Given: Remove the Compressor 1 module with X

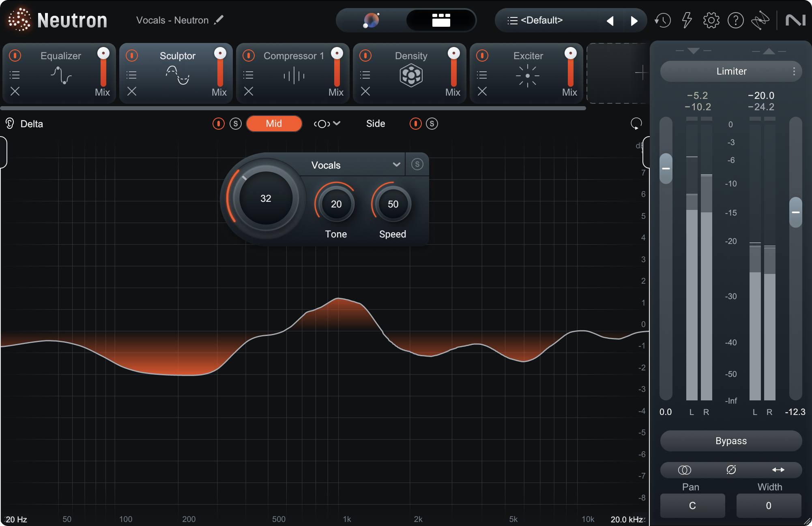Looking at the screenshot, I should tap(249, 92).
